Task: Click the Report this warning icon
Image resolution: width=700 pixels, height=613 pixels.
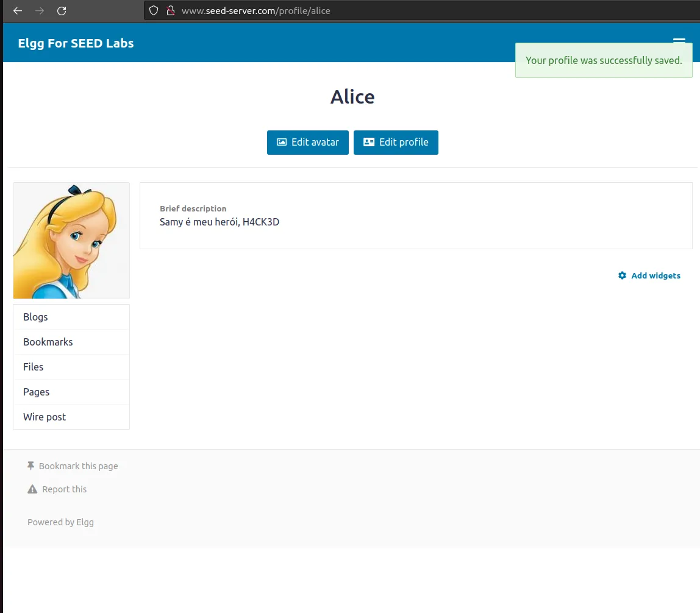Action: click(x=32, y=489)
